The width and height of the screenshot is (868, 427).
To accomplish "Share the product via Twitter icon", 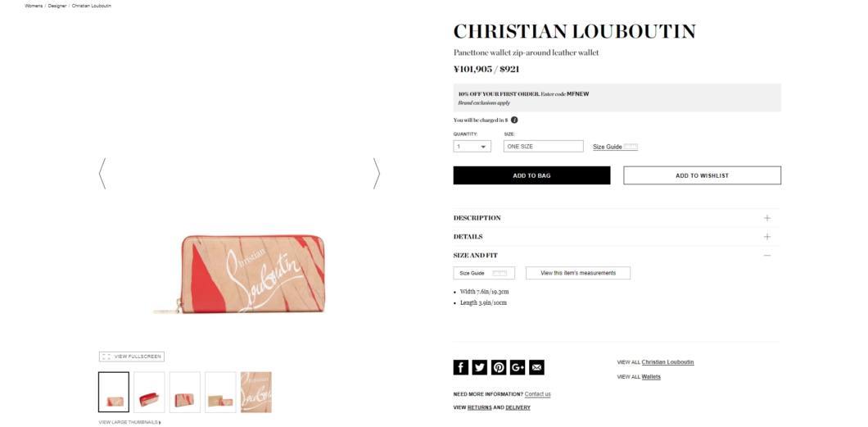I will (479, 367).
